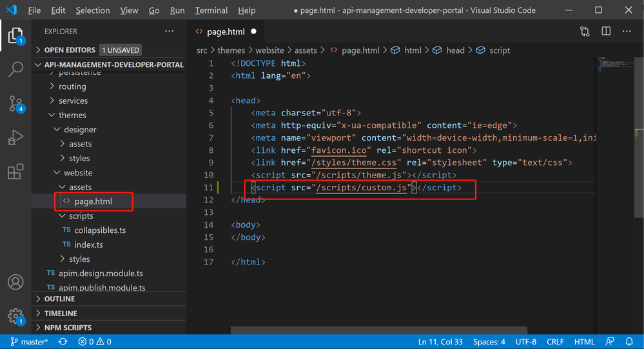
Task: Open the Edit menu
Action: (58, 10)
